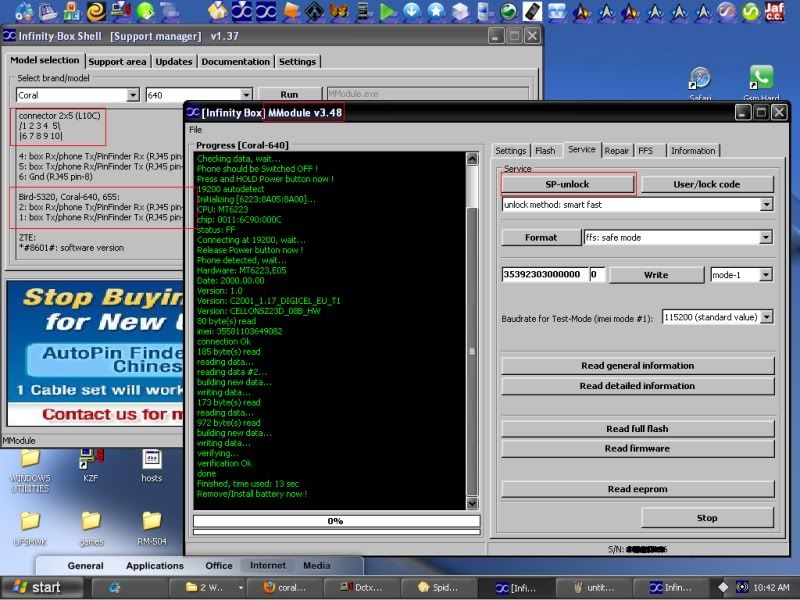Click the IMEI check digit field

tap(597, 274)
